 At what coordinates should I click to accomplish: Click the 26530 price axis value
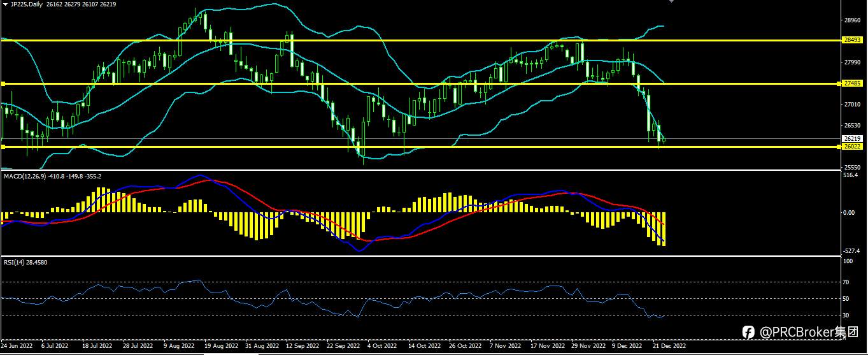[852, 125]
